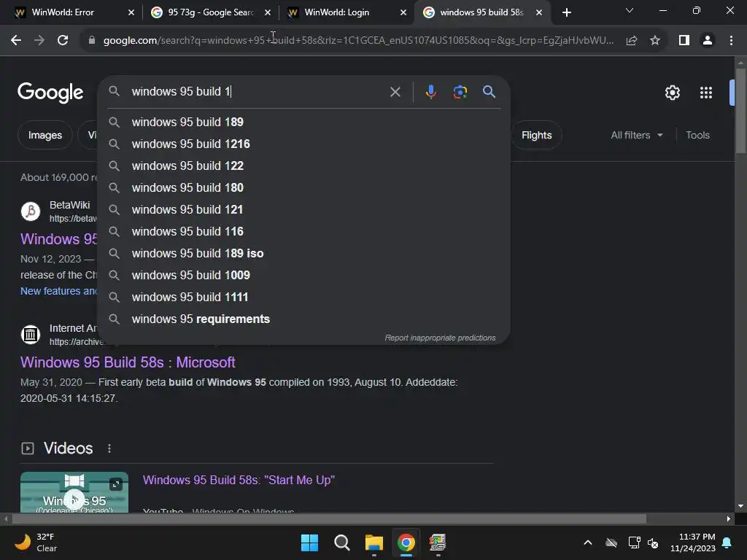
Task: Go to the Google homepage logo
Action: pos(50,93)
